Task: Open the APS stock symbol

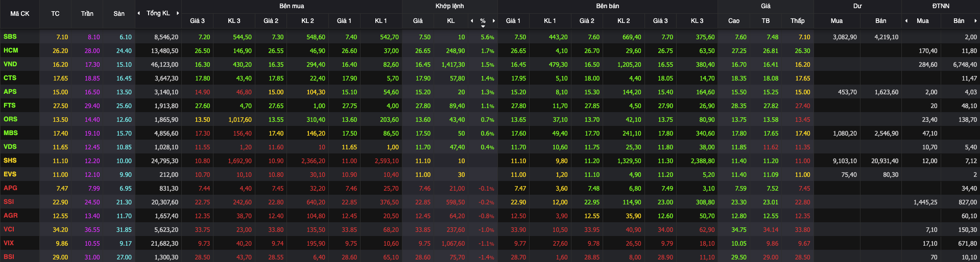Action: point(10,92)
